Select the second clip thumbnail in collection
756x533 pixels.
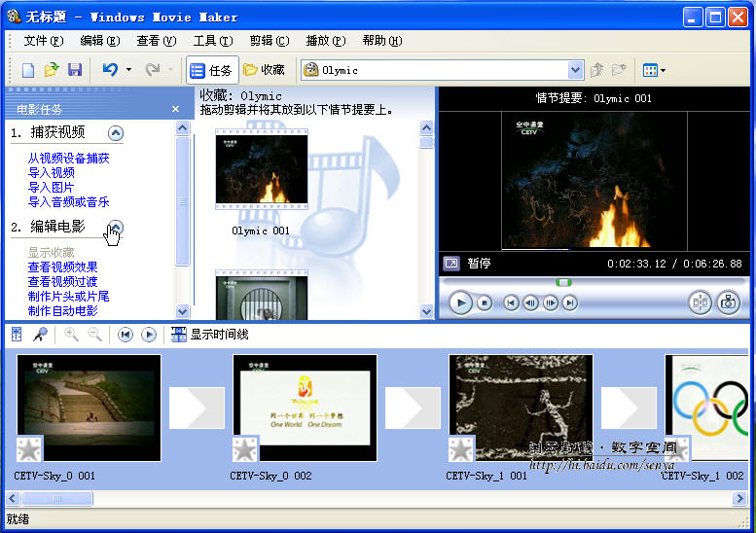262,295
